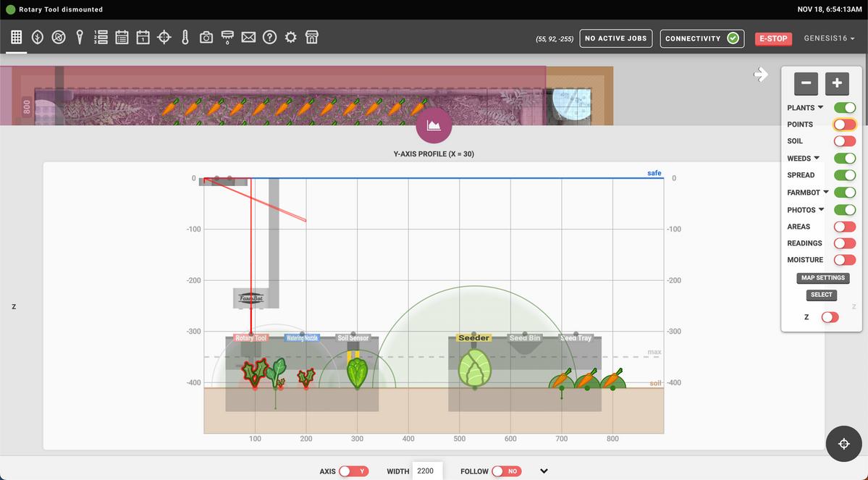
Task: Open the help question mark menu
Action: (x=269, y=36)
